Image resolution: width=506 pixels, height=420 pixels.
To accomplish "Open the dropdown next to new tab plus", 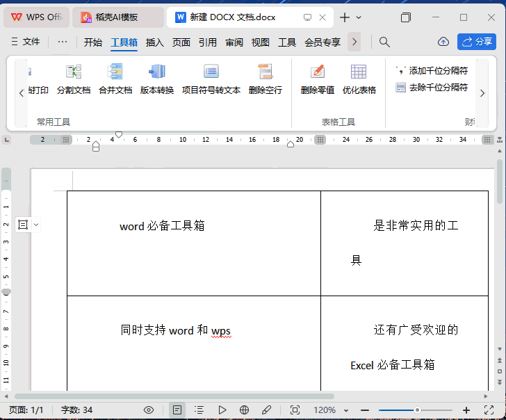I will [x=359, y=17].
